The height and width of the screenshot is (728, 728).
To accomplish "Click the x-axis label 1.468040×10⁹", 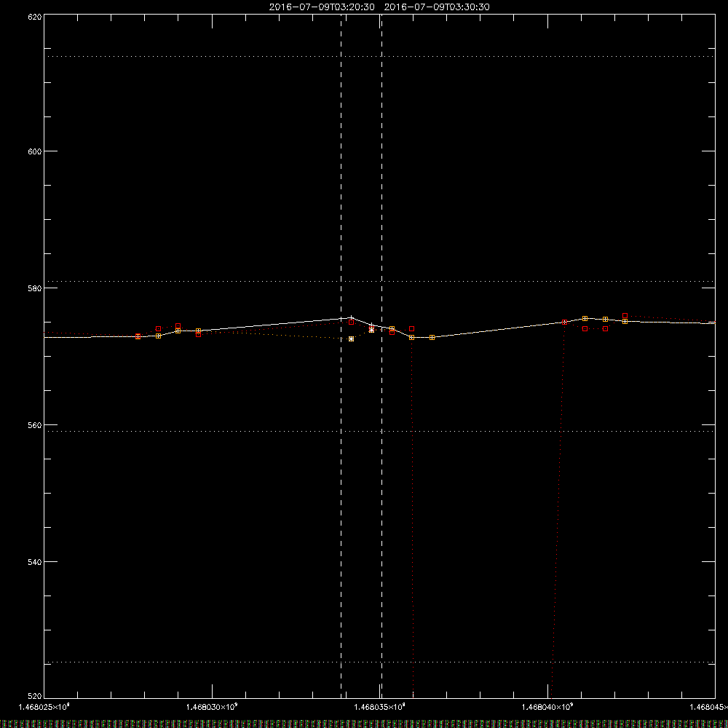I will coord(548,707).
